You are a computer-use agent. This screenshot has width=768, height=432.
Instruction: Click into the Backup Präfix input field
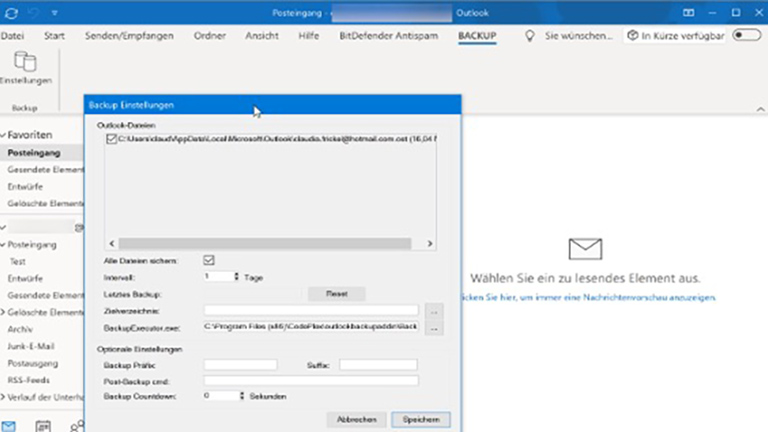click(241, 365)
